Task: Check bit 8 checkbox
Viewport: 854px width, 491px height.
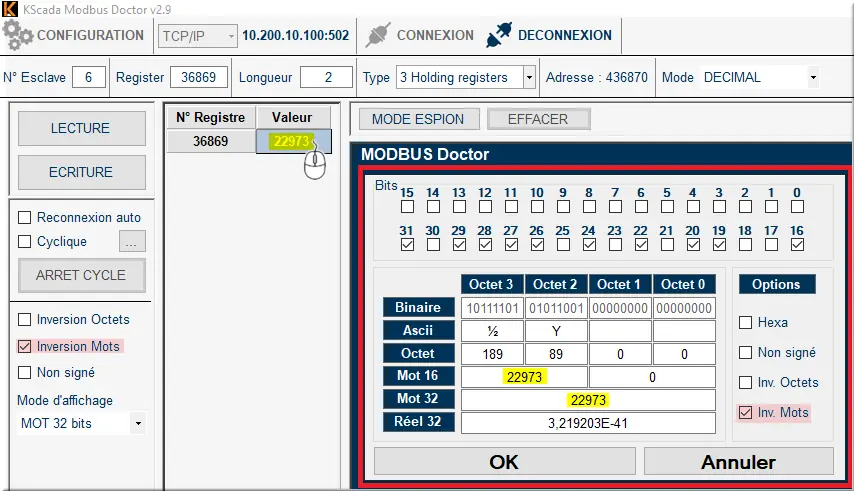Action: 589,207
